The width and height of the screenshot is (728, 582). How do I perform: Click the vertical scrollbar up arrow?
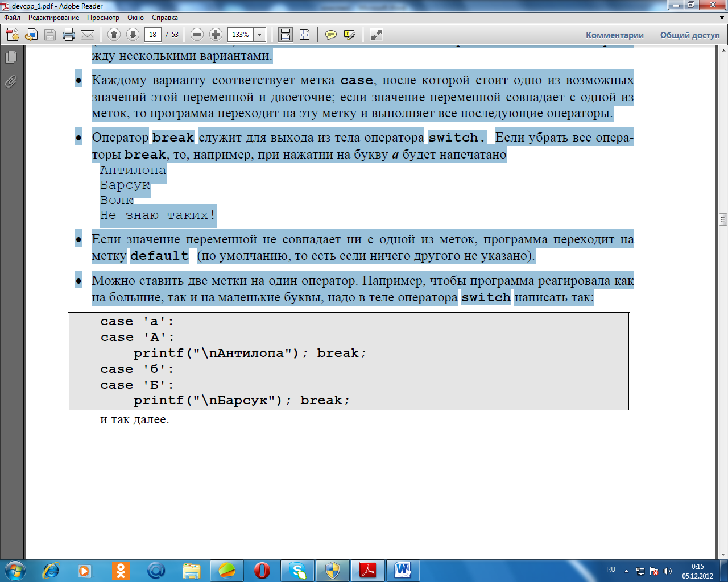[723, 51]
